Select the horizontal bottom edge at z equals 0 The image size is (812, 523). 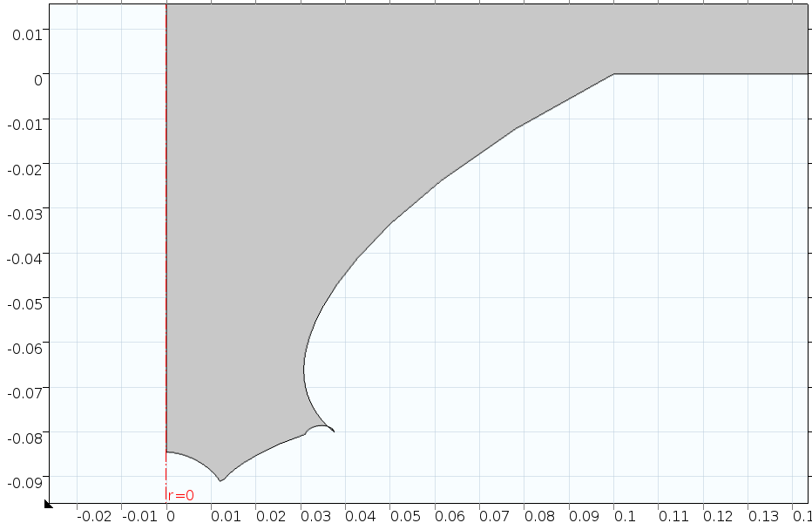(x=711, y=73)
